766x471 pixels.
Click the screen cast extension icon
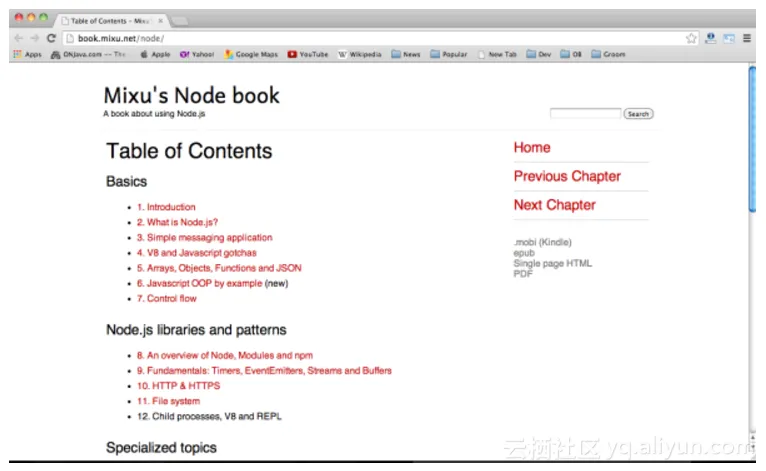(x=729, y=38)
